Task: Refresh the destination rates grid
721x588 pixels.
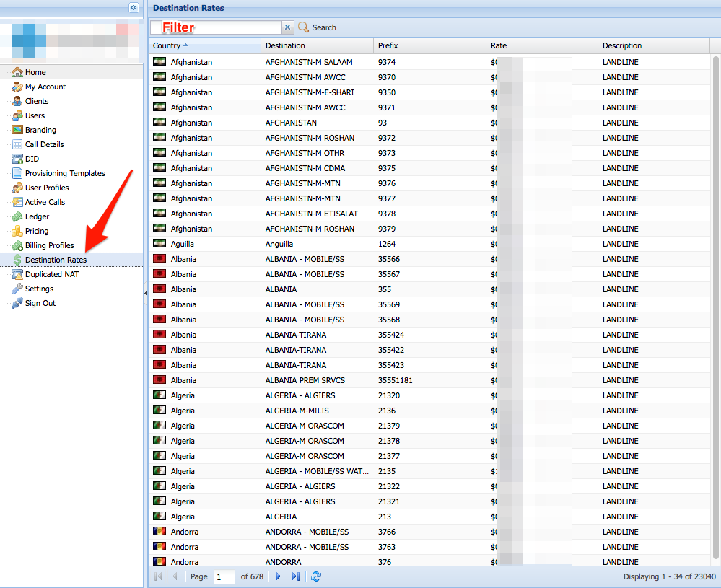Action: tap(316, 576)
